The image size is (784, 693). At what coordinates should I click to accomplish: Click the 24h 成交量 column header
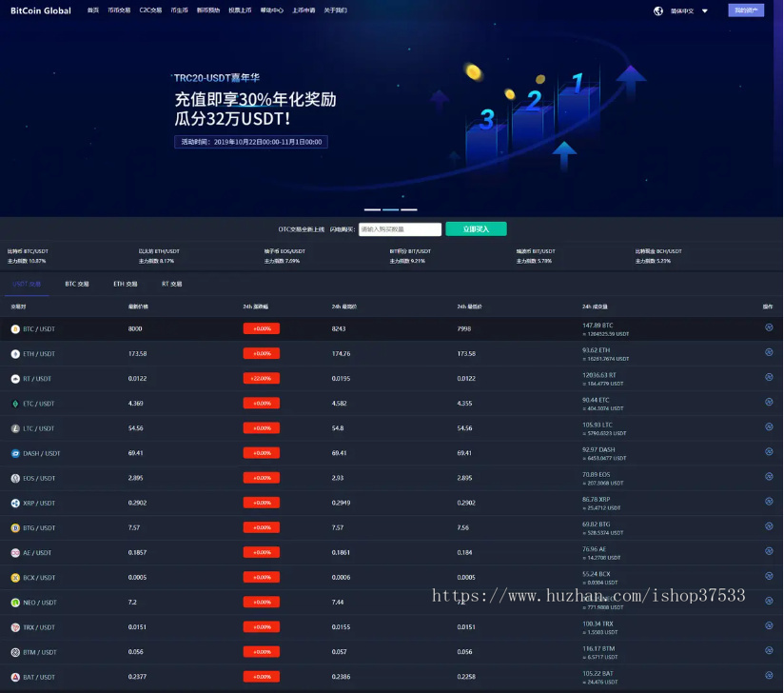[x=595, y=307]
